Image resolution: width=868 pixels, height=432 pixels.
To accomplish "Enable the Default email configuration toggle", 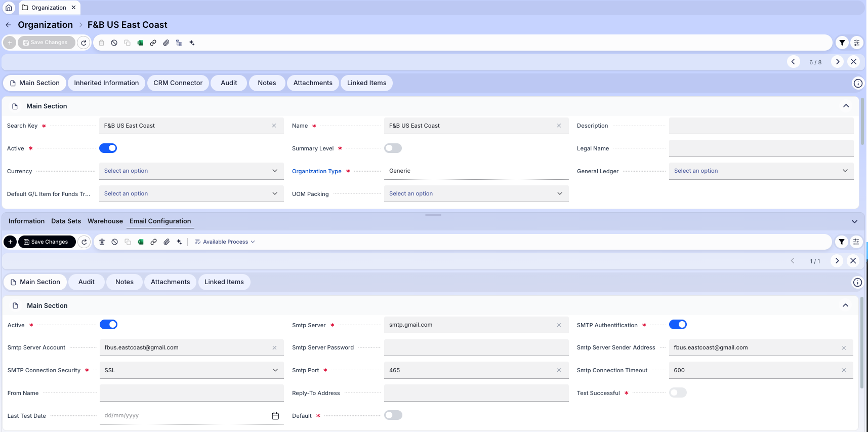I will 393,415.
